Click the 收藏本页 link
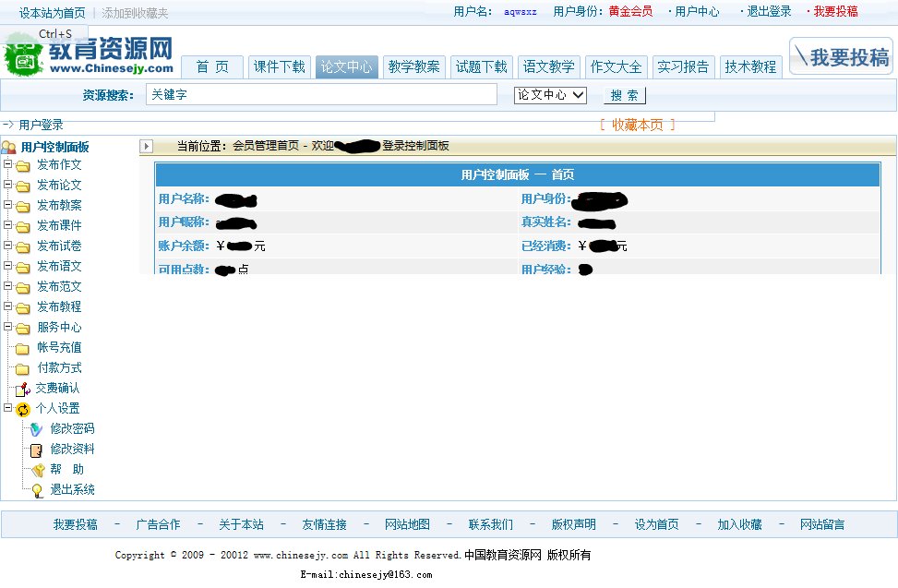Screen dimensions: 898x588 (635, 127)
